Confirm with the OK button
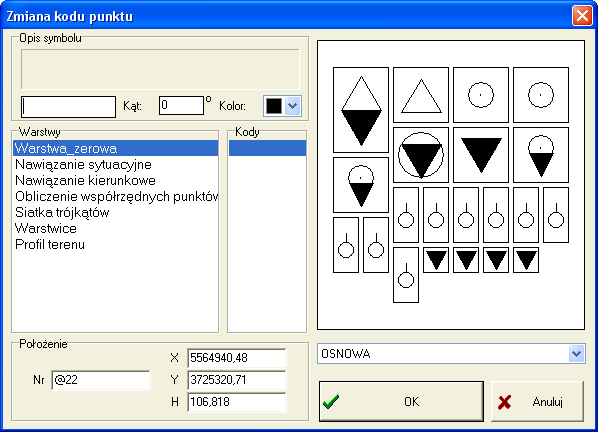This screenshot has width=598, height=432. tap(401, 401)
